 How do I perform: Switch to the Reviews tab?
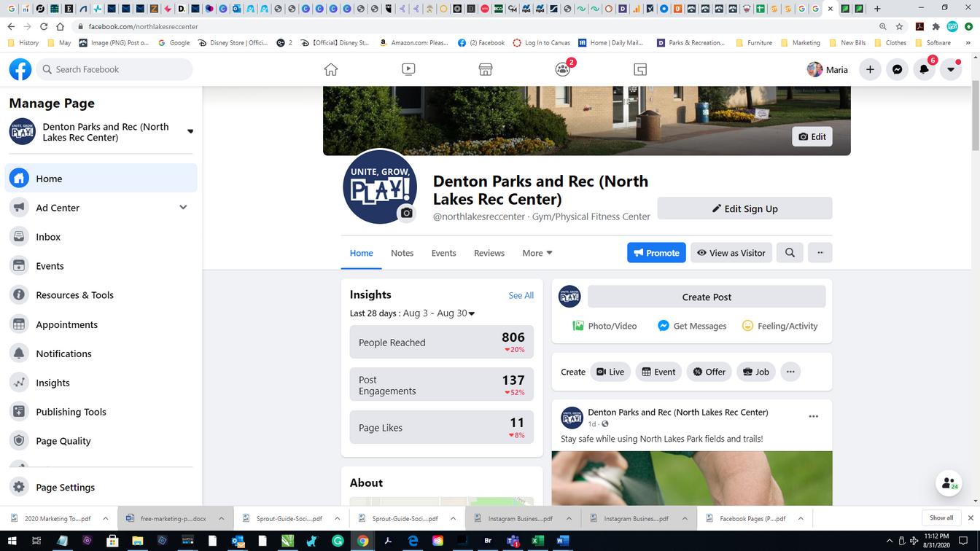tap(489, 253)
